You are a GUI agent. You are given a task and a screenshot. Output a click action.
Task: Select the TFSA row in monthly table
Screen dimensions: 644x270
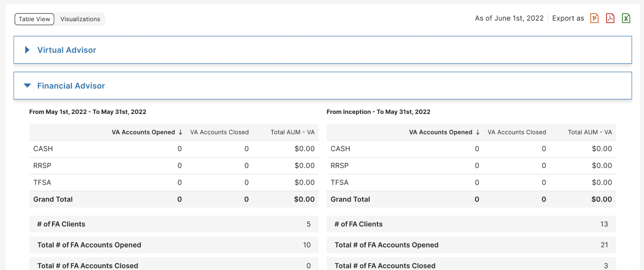click(42, 182)
